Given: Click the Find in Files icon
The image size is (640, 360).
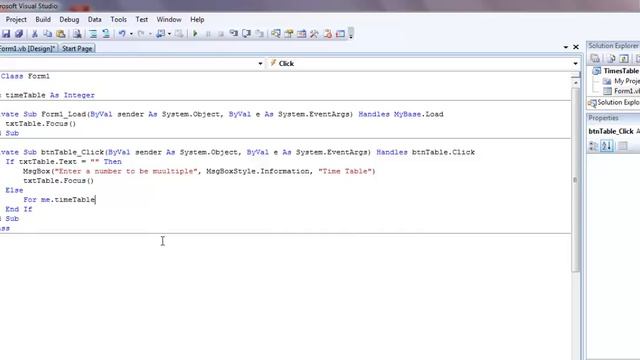Looking at the screenshot, I should click(77, 34).
